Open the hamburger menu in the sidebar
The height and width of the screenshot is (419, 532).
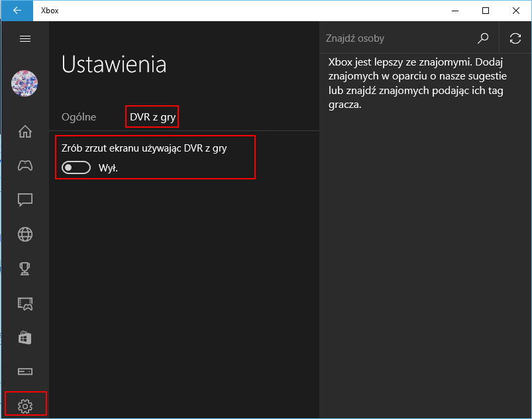point(25,38)
